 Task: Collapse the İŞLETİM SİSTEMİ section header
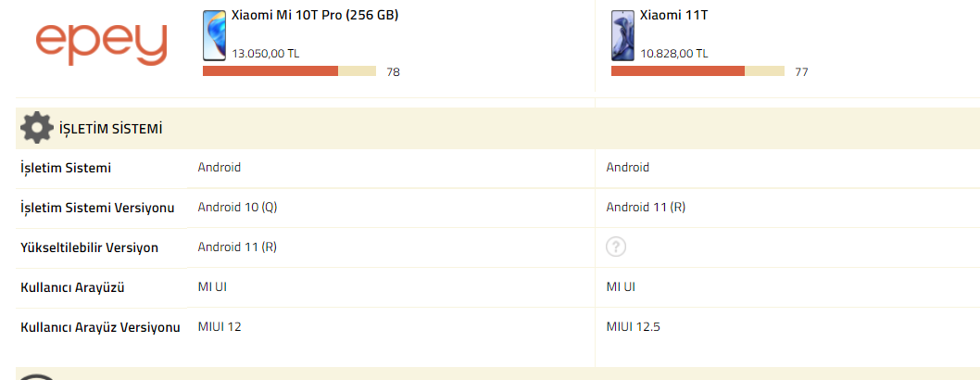point(111,129)
